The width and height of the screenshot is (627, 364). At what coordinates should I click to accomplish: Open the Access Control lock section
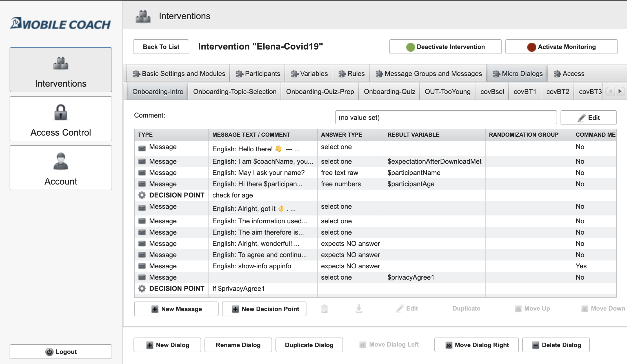61,119
